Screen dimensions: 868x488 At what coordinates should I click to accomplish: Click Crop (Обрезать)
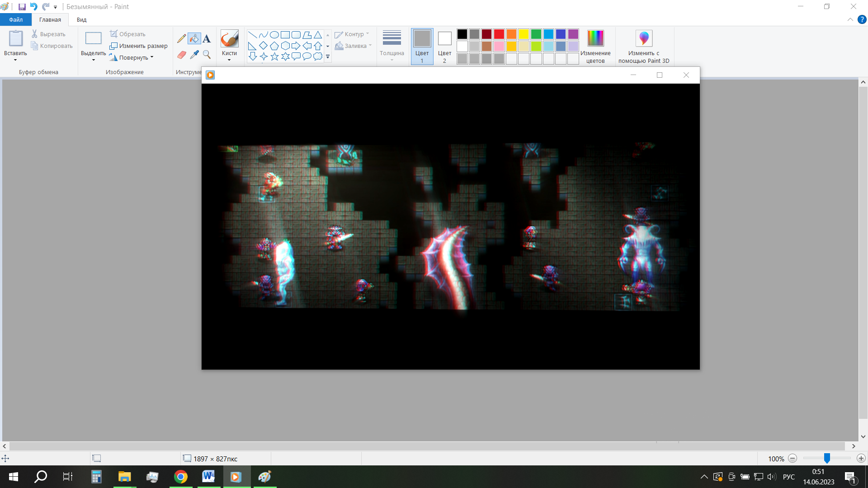(x=127, y=34)
